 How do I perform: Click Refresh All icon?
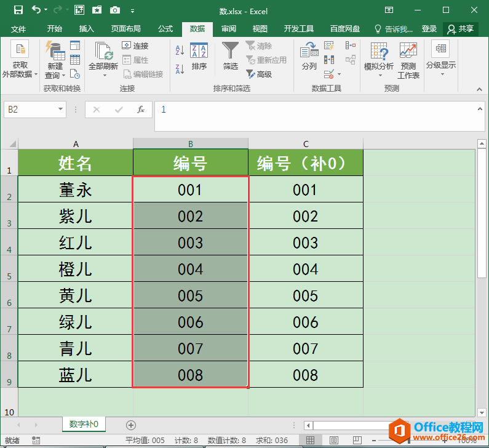(x=103, y=50)
